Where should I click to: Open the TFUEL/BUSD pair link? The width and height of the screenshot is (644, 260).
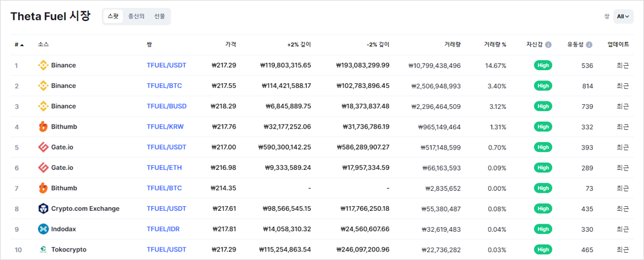coord(166,106)
